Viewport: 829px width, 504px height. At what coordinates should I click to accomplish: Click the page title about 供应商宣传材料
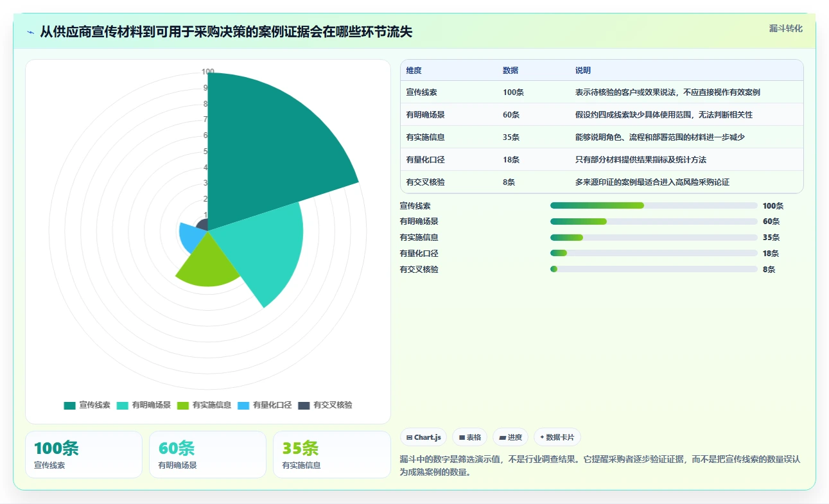coord(226,31)
